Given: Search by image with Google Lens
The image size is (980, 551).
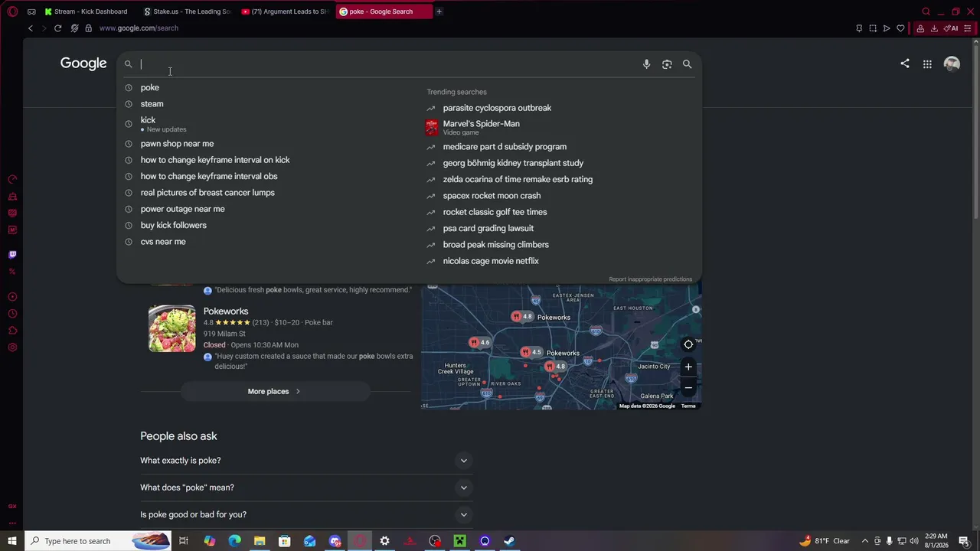Looking at the screenshot, I should pyautogui.click(x=667, y=64).
